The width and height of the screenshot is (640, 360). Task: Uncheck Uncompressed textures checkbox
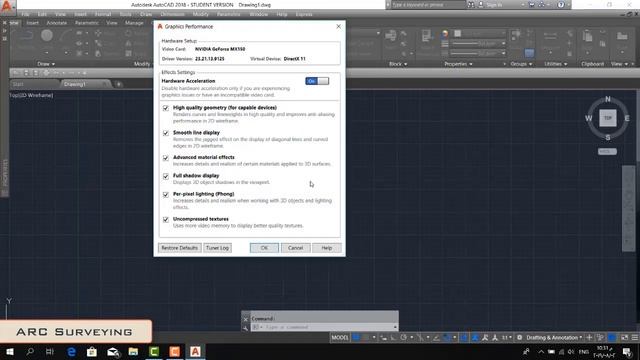point(166,220)
